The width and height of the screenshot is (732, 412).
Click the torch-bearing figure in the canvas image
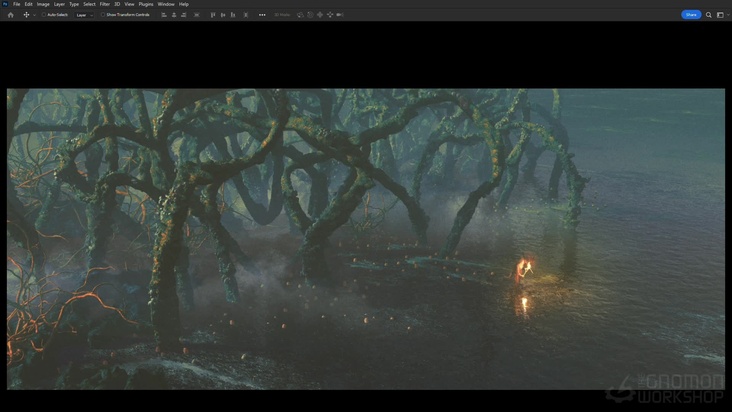pos(524,271)
